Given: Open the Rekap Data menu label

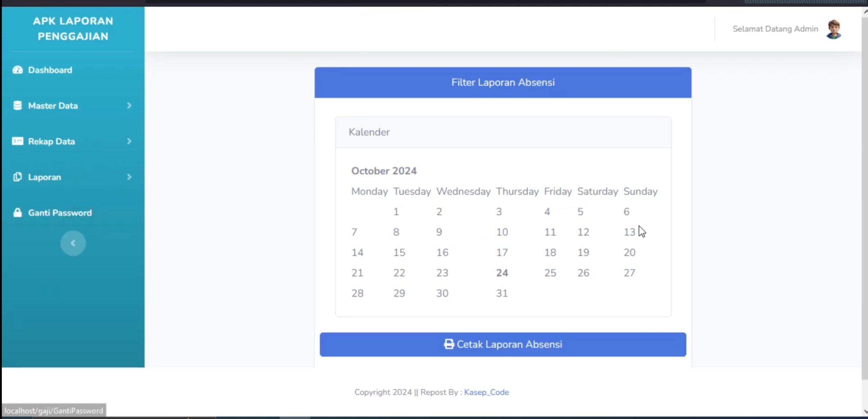Looking at the screenshot, I should click(x=52, y=141).
